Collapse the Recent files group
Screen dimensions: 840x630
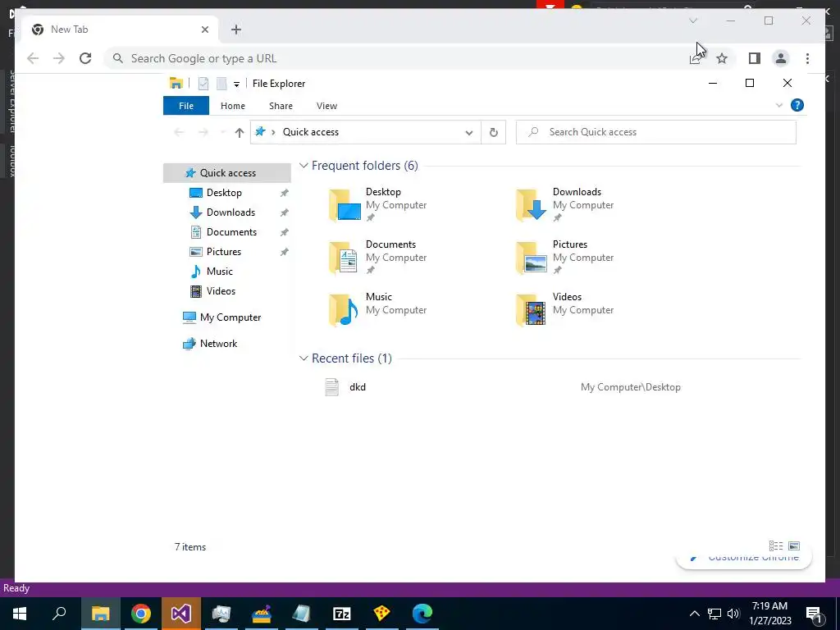304,358
